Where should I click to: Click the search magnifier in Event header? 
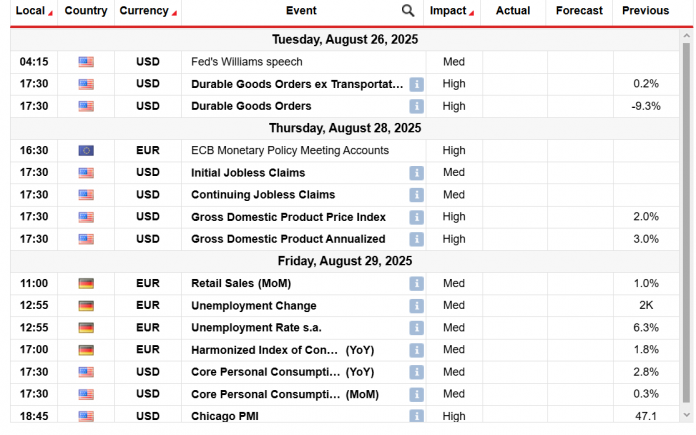coord(408,11)
